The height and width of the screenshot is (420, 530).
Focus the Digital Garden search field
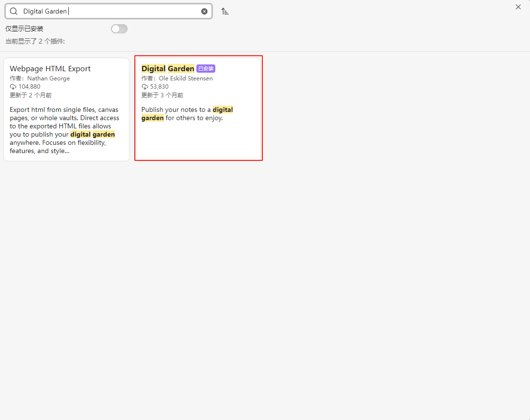(x=112, y=11)
